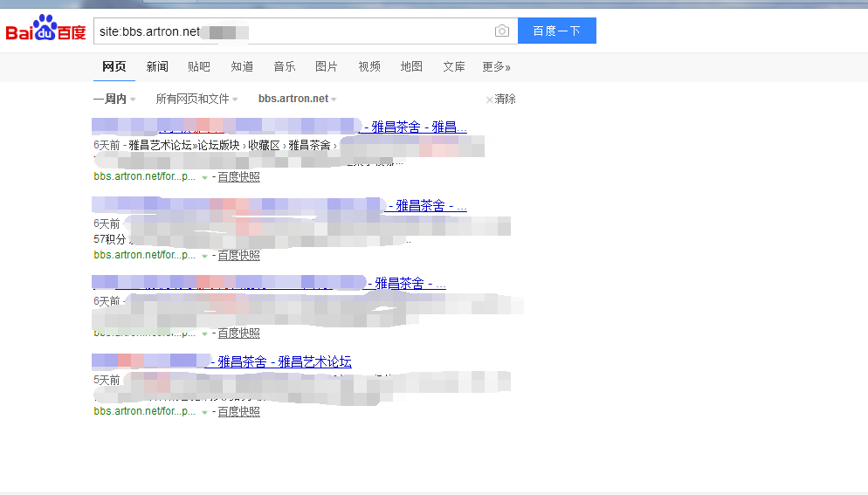Clear filters with 清除

point(500,100)
